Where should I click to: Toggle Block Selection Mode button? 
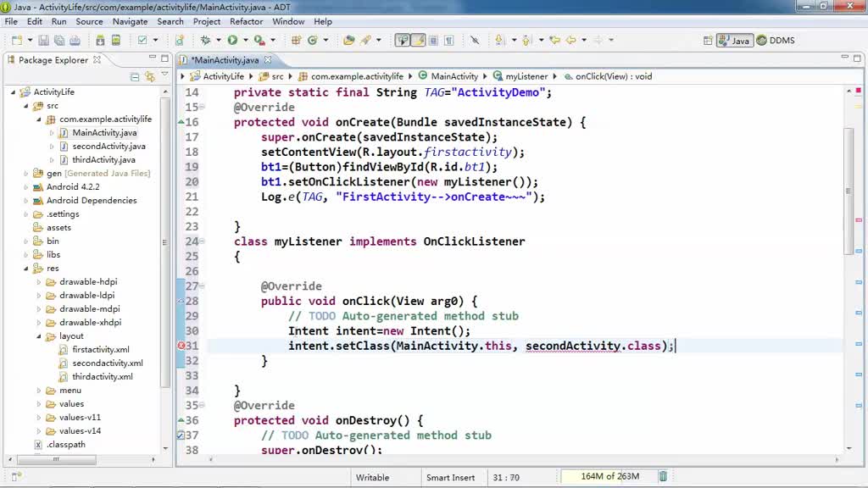pos(433,41)
